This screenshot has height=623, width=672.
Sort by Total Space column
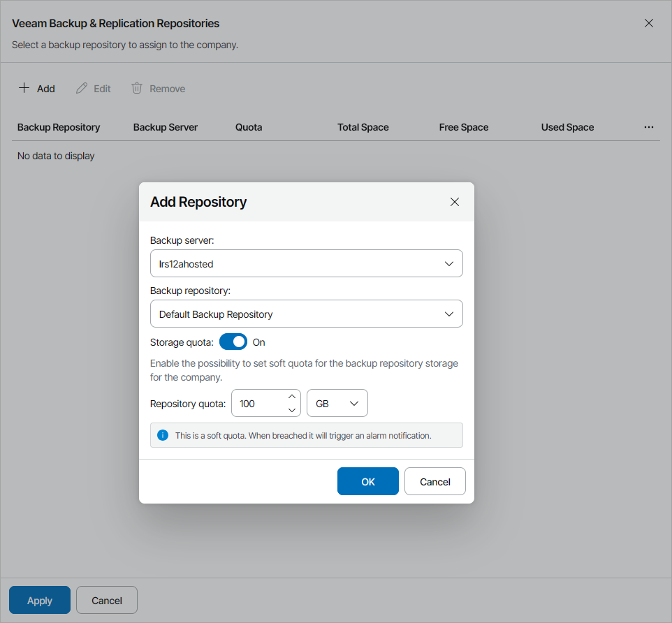click(x=363, y=127)
